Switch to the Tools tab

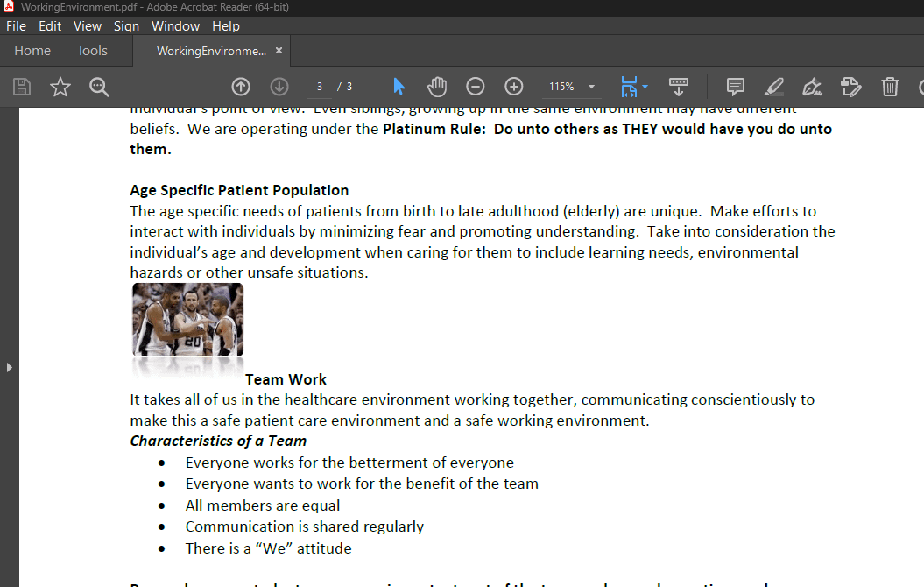pos(92,51)
